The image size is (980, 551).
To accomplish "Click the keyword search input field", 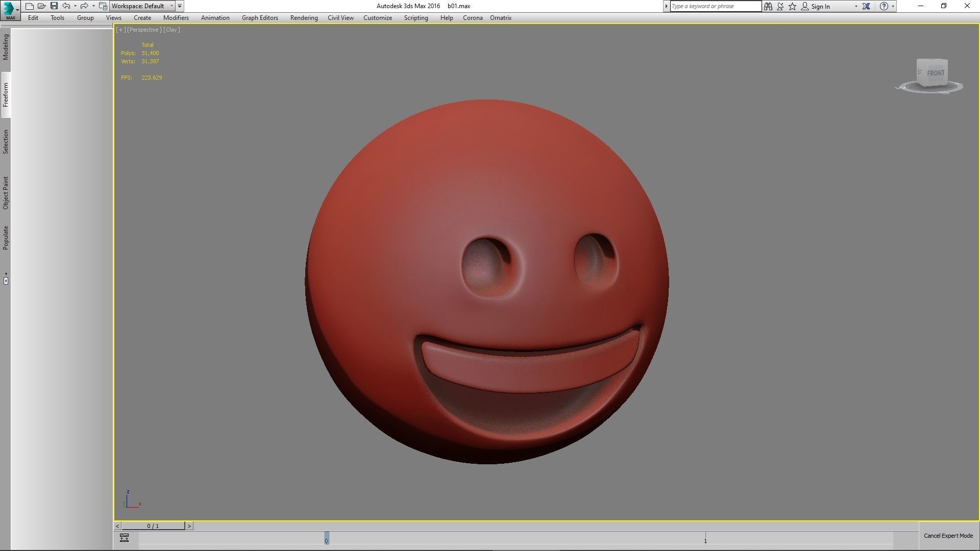I will (716, 6).
